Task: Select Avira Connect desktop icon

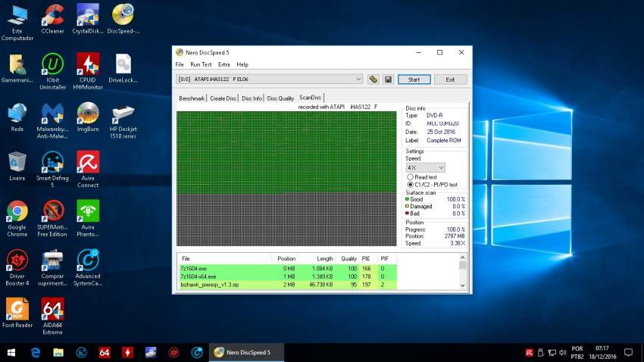Action: pos(87,170)
